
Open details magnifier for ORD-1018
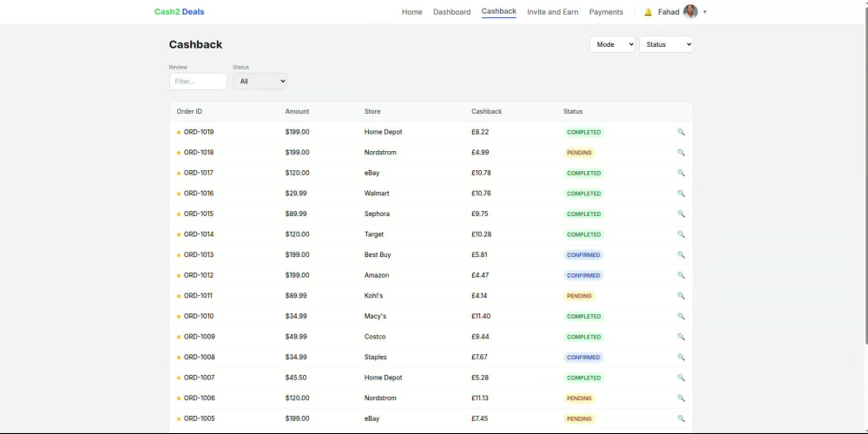(681, 153)
